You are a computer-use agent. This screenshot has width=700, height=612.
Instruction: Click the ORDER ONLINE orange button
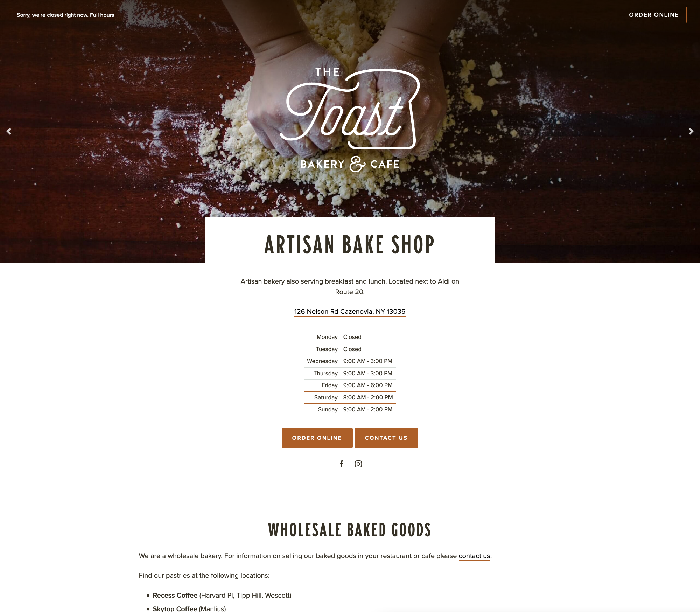[316, 438]
